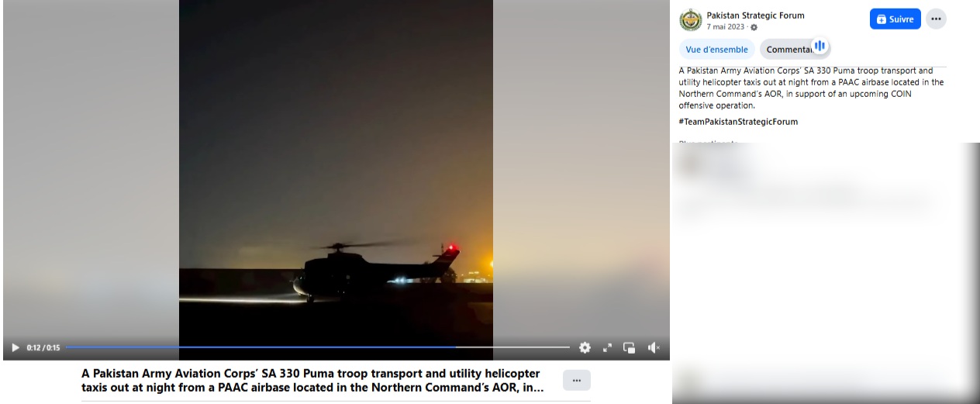Click the 0:12 / 0:15 time display

point(43,347)
